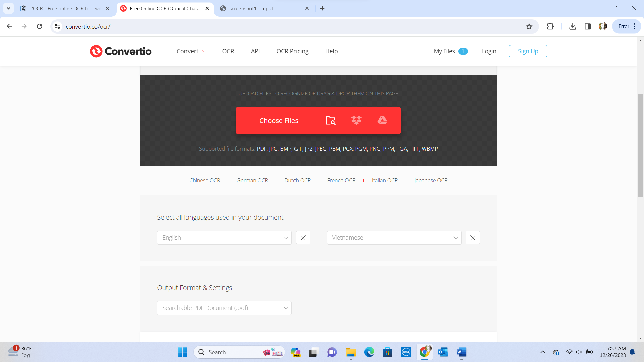The height and width of the screenshot is (362, 644).
Task: Click the Chrome profile avatar
Action: click(x=603, y=26)
